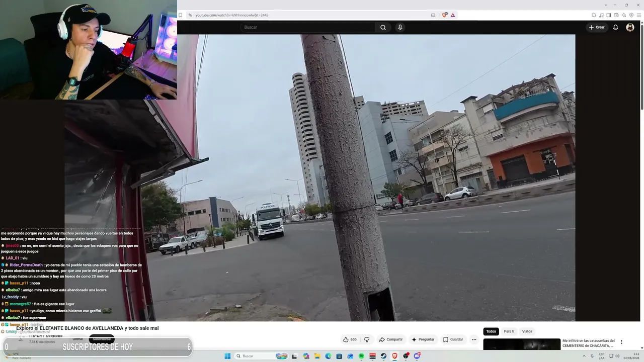Image resolution: width=644 pixels, height=362 pixels.
Task: Open the Brave Shields lion icon
Action: (445, 15)
